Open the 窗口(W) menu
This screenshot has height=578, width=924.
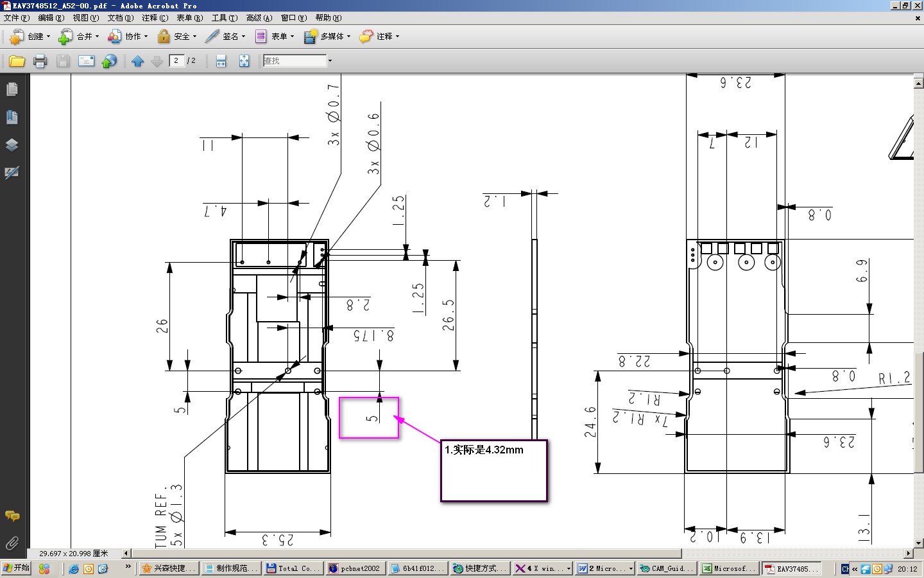tap(294, 18)
